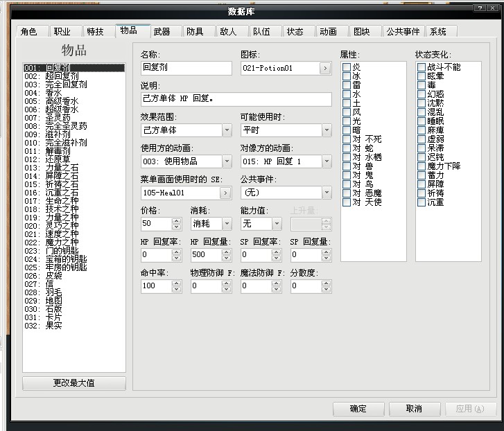Image resolution: width=504 pixels, height=431 pixels.
Task: Toggle the 雷 attribute checkbox
Action: (x=346, y=85)
